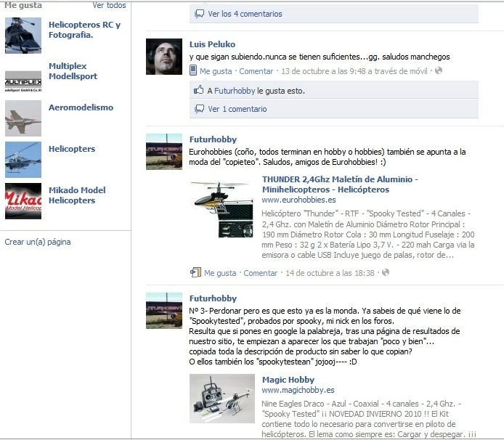Open timestamp "13 de octubre a las 9:48"
This screenshot has width=504, height=440.
pos(323,71)
